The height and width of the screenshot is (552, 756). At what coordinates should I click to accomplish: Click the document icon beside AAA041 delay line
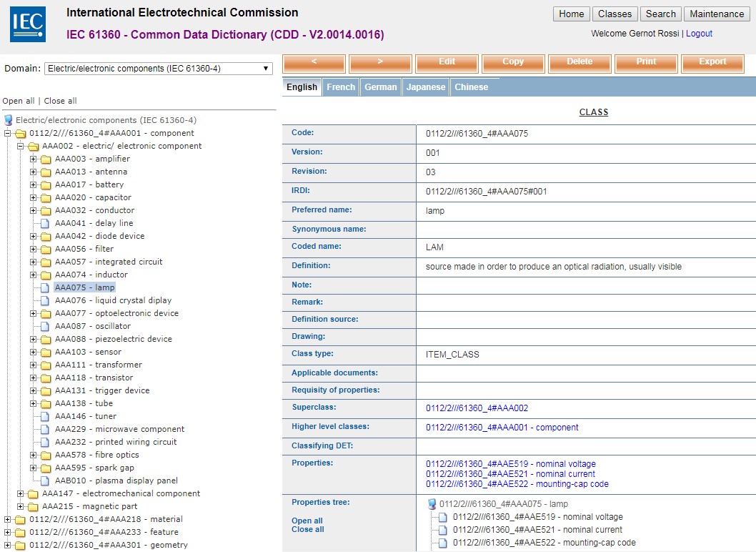[46, 224]
